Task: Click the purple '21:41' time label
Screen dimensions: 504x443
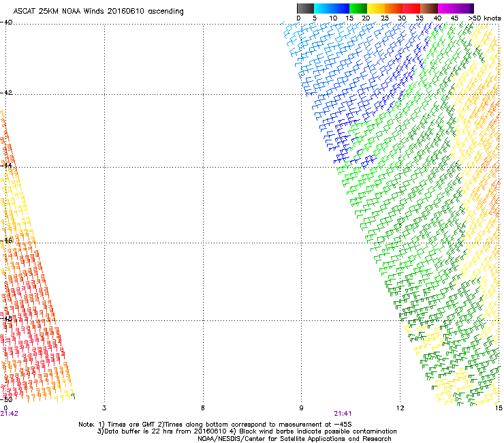Action: 343,414
